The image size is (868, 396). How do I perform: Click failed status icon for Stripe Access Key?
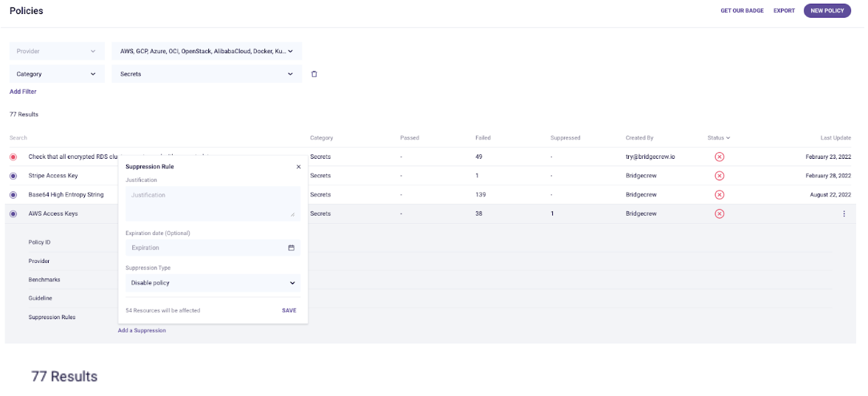tap(719, 176)
